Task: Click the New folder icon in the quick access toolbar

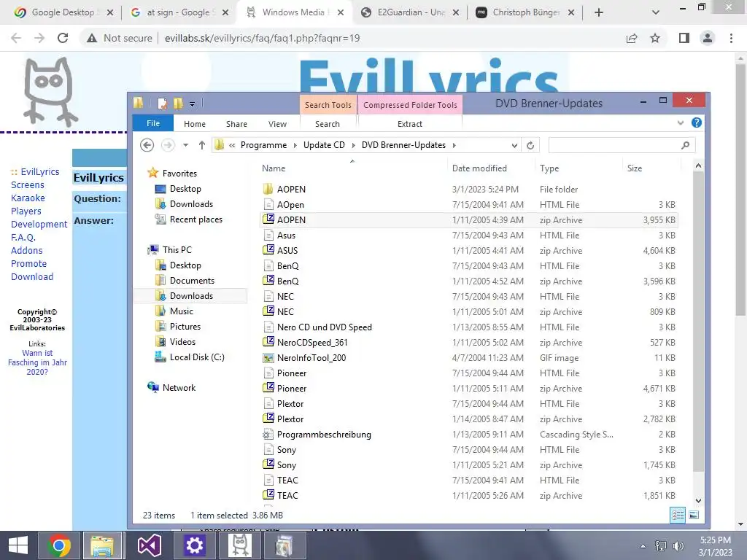Action: 178,104
